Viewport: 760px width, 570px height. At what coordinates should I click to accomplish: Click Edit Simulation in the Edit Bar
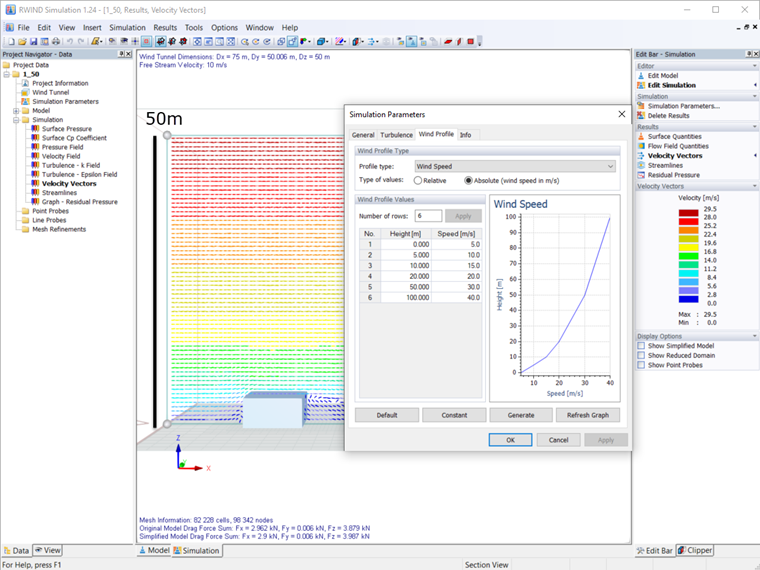(x=671, y=85)
